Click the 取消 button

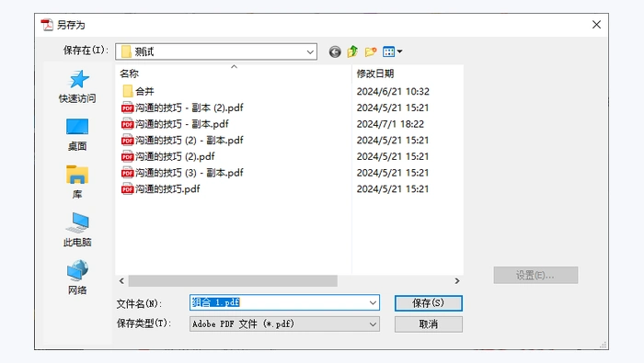(x=429, y=324)
